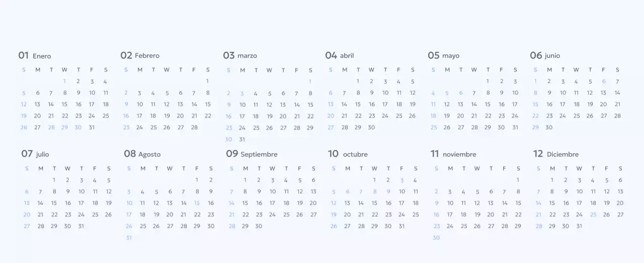Select day 4 in the julio calendar

(95, 180)
